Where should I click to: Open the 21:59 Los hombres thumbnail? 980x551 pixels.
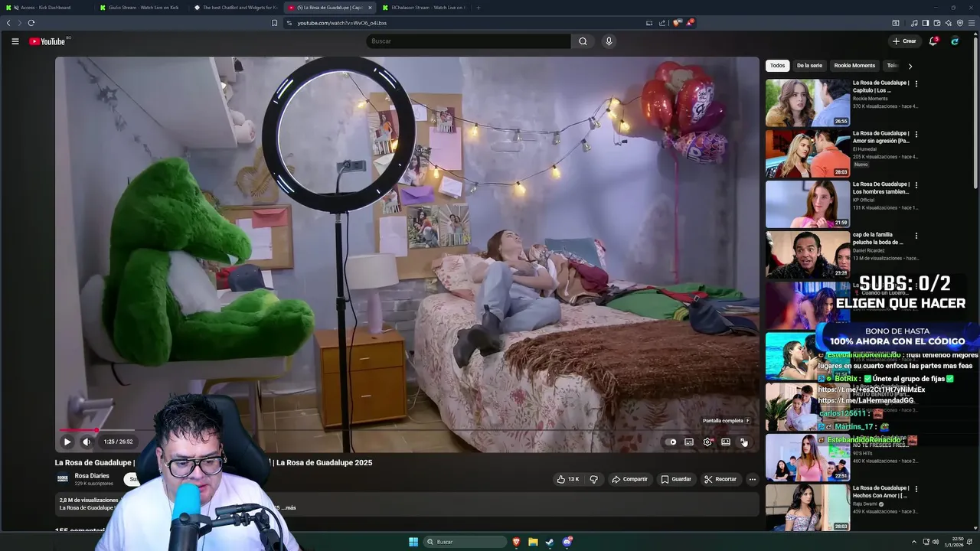[x=808, y=204]
